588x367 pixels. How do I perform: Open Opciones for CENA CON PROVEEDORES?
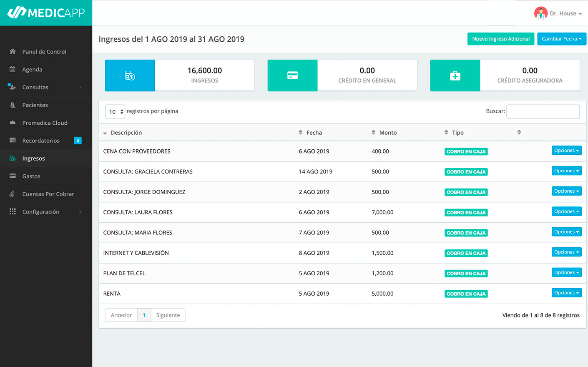(x=566, y=151)
